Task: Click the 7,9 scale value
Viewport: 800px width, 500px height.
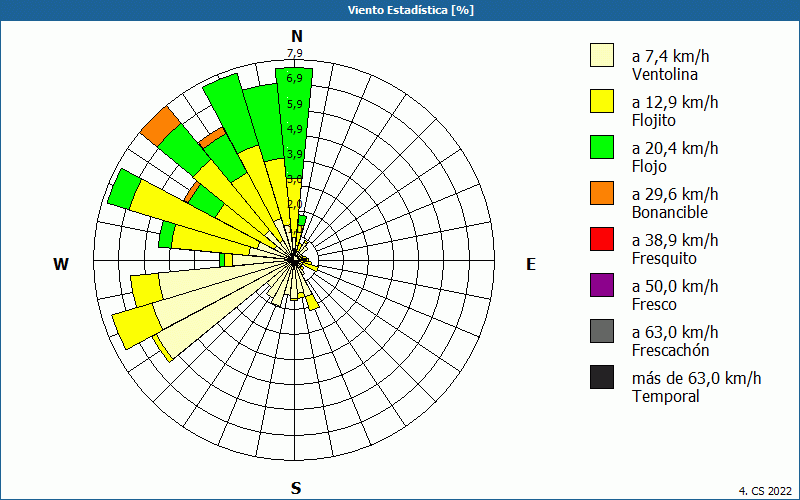Action: tap(295, 53)
